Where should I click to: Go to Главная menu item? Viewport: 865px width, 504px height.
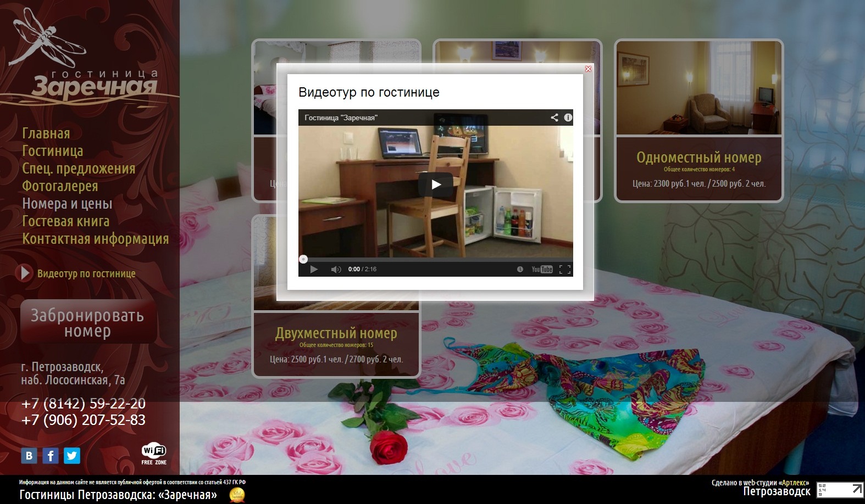[46, 133]
